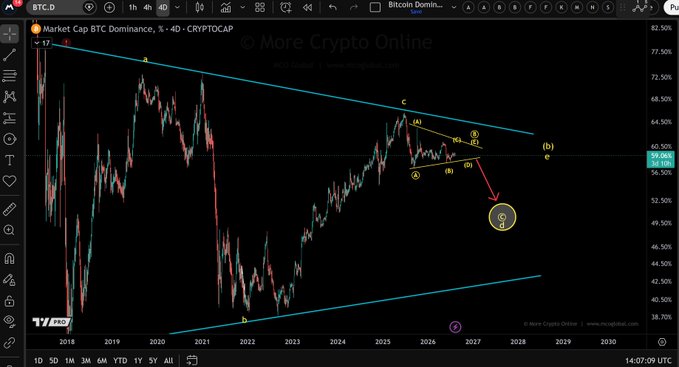679x367 pixels.
Task: Switch to the 4h timeframe
Action: pyautogui.click(x=148, y=7)
